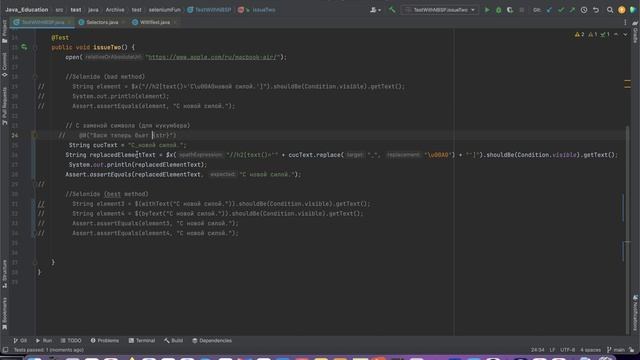Click the run test gutter icon beside issueTwo
Screen dimensions: 640x360
(24, 47)
